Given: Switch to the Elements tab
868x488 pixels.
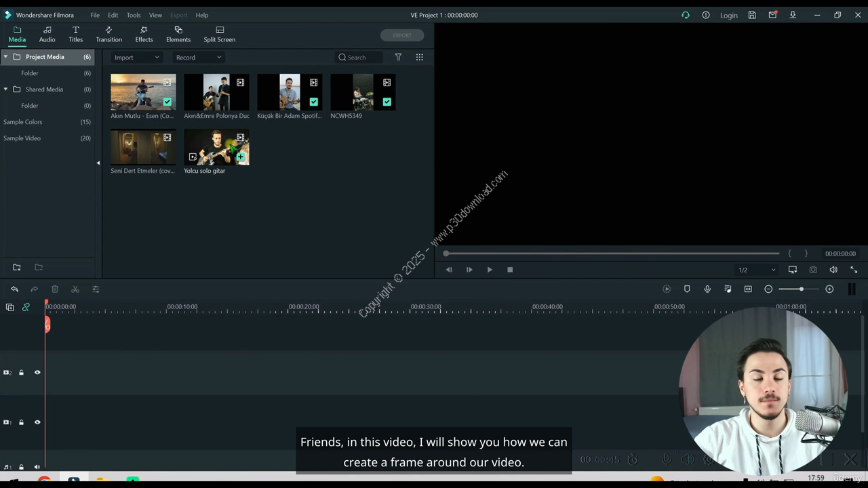Looking at the screenshot, I should [178, 35].
